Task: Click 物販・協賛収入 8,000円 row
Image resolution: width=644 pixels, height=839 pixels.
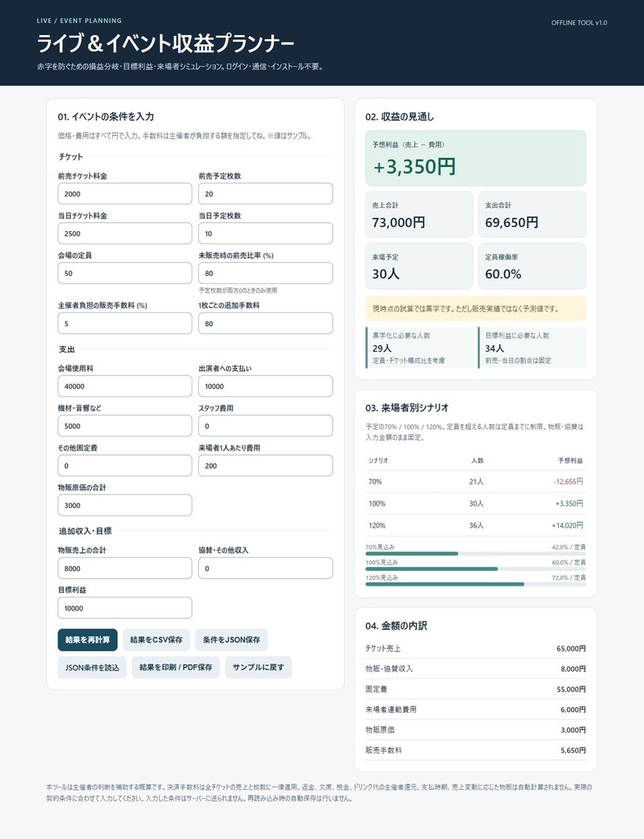Action: pos(475,669)
